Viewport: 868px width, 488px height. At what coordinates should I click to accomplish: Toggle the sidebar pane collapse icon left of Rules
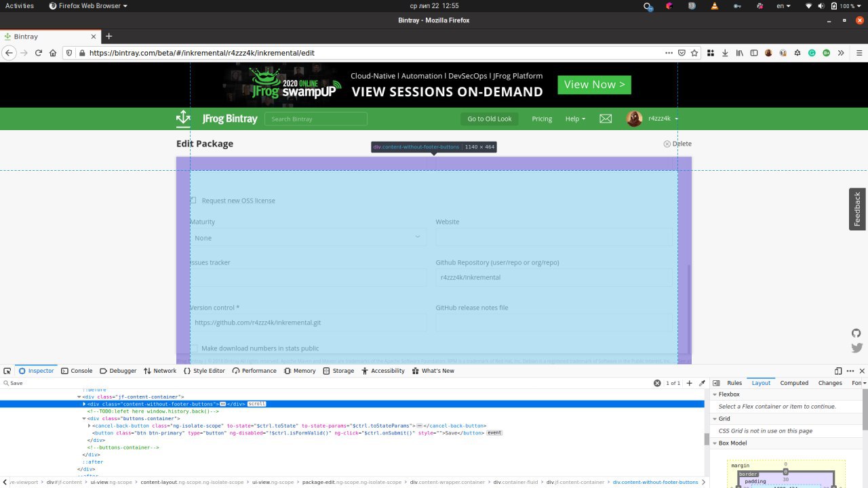(x=716, y=383)
